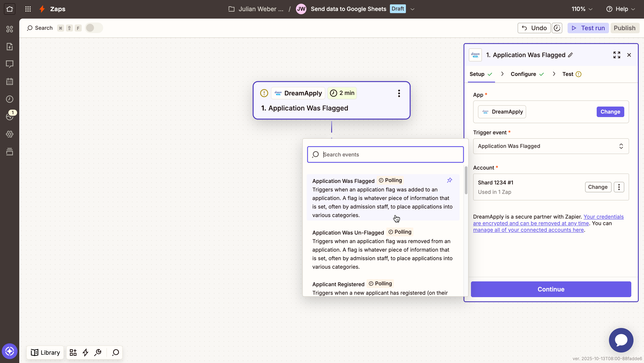Switch to the Test tab
The height and width of the screenshot is (363, 644).
pos(572,74)
